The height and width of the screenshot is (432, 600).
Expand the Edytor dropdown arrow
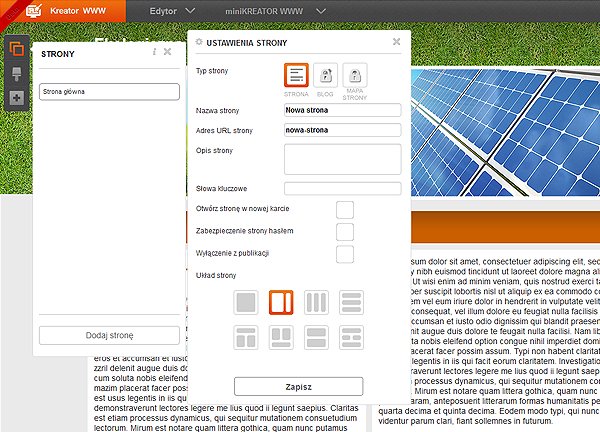point(190,11)
